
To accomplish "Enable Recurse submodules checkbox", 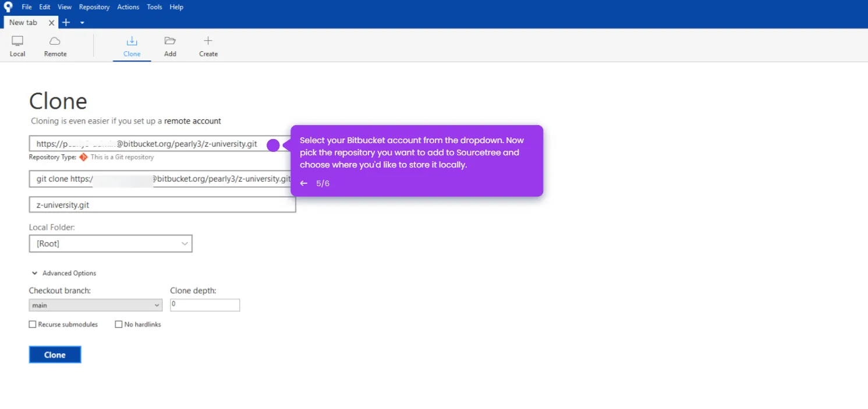I will (33, 324).
